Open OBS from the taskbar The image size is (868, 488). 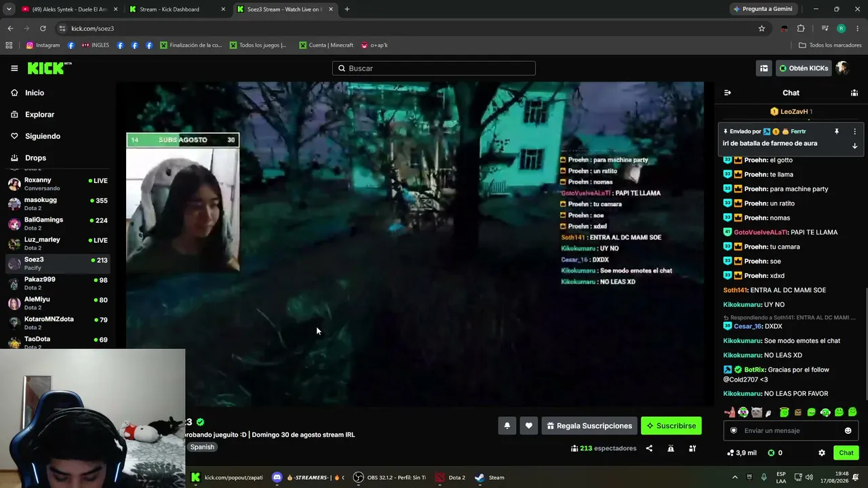(x=389, y=477)
